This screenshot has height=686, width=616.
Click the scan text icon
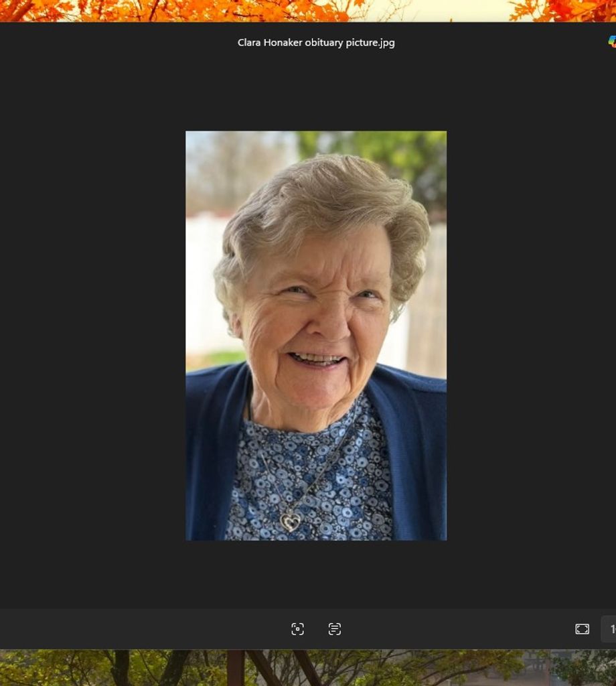pos(335,629)
